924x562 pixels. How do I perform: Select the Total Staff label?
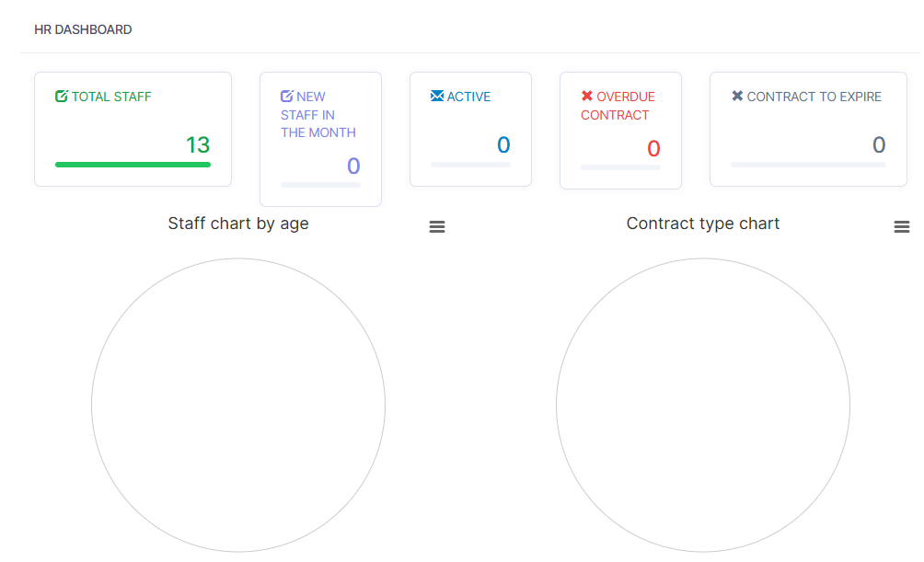(111, 97)
